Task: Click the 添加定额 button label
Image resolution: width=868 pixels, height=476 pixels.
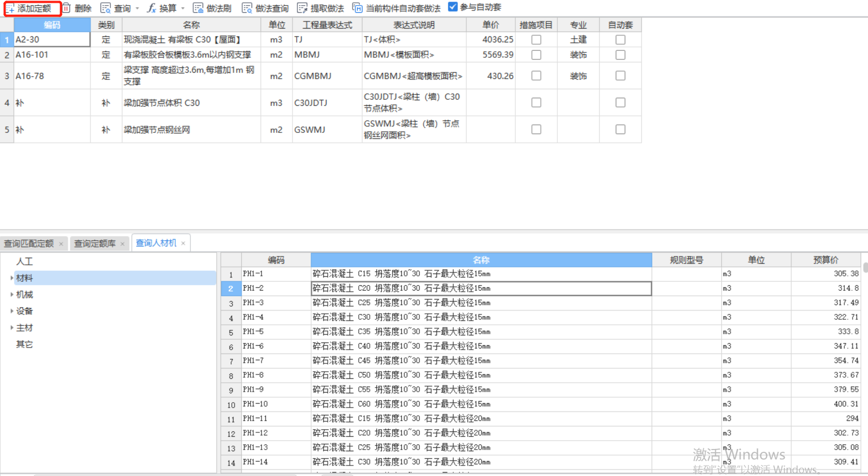Action: 34,8
